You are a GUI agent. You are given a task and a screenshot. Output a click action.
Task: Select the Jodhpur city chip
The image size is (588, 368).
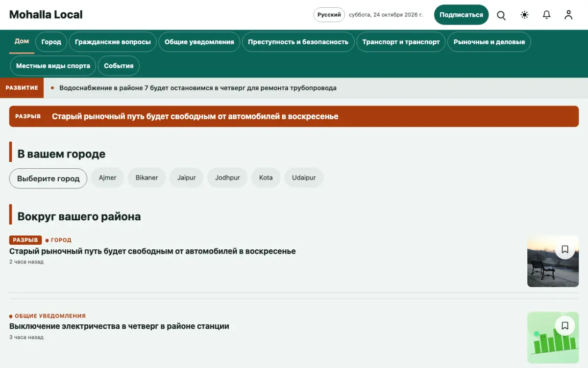click(227, 178)
